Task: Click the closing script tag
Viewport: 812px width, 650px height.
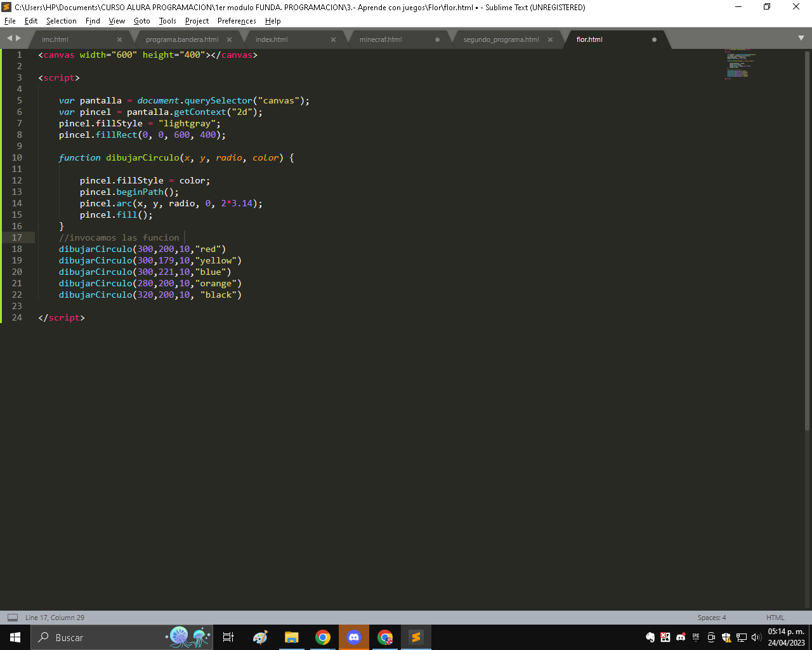Action: click(62, 317)
